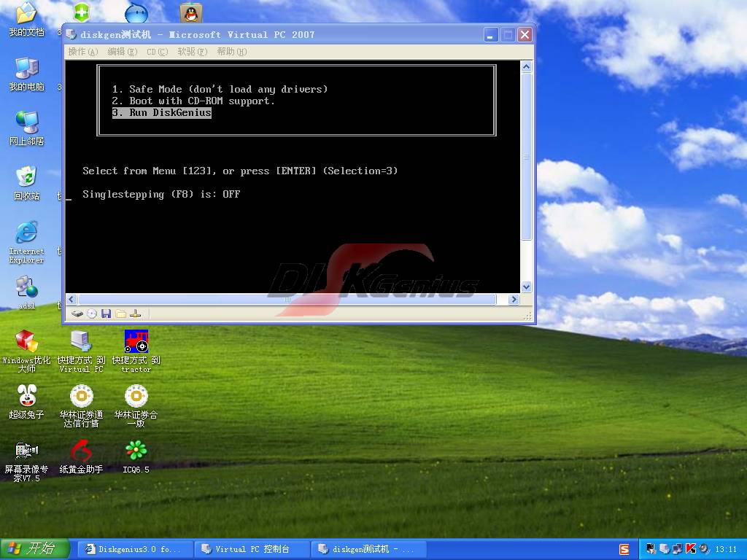The image size is (747, 560).
Task: Click the floppy disk status icon in Virtual PC
Action: (107, 314)
